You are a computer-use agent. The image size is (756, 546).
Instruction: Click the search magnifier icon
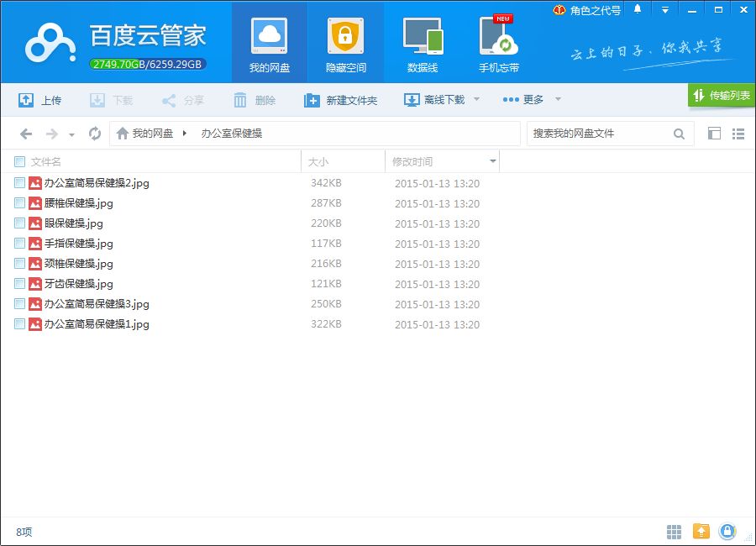tap(679, 134)
